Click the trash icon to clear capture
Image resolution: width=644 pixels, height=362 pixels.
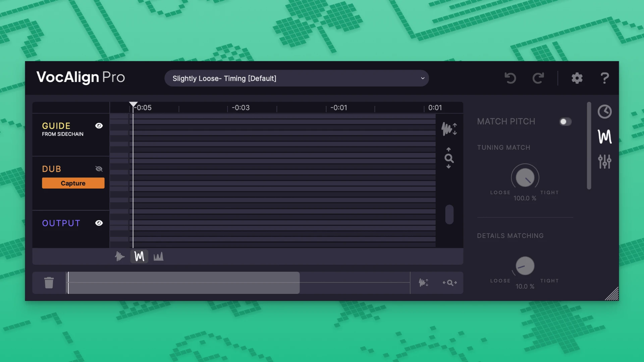[49, 283]
